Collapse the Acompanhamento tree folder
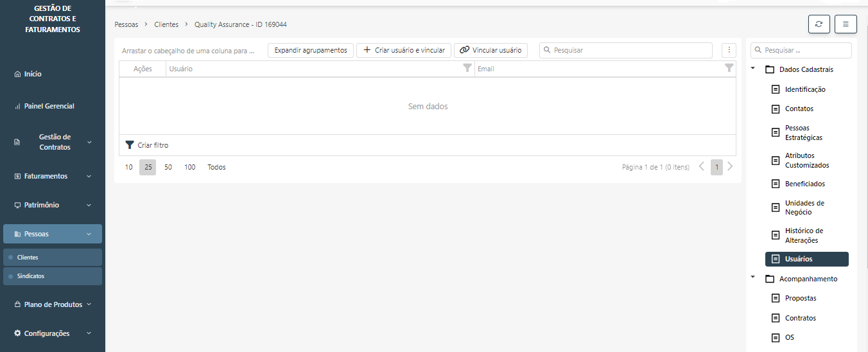This screenshot has height=352, width=868. pos(752,278)
